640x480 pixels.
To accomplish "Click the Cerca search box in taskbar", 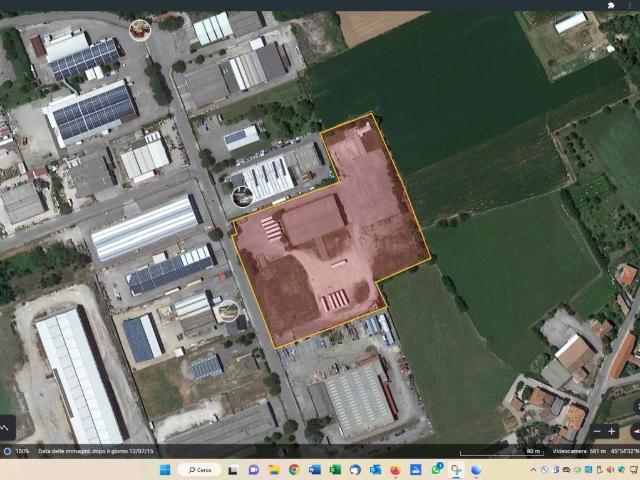I will (x=200, y=470).
